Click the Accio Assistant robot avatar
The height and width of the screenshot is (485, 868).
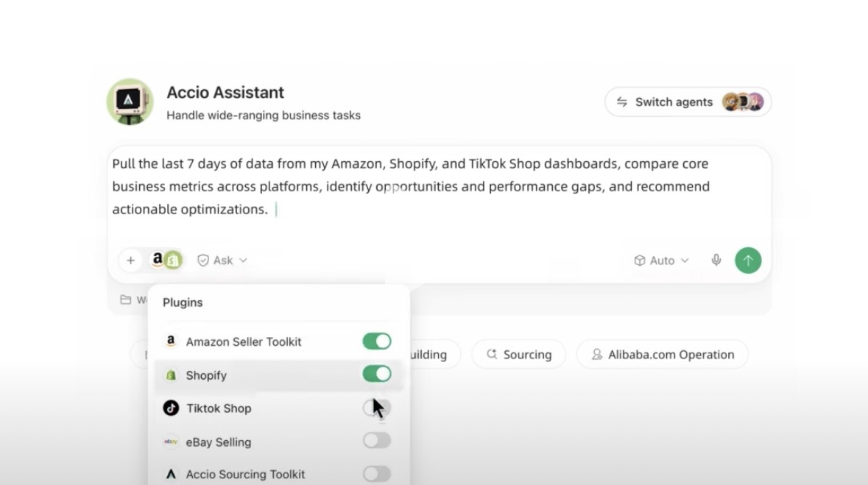tap(130, 102)
